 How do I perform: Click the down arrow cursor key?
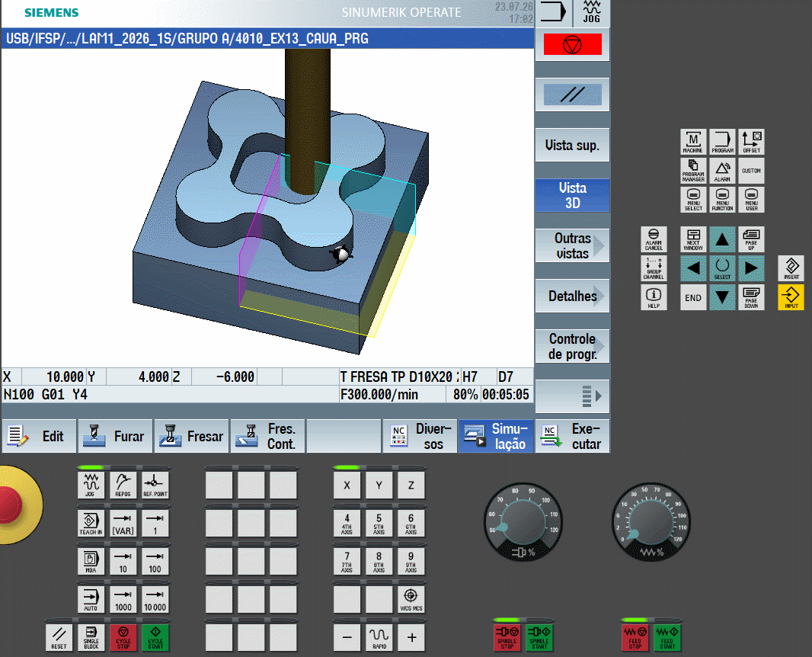(x=722, y=297)
